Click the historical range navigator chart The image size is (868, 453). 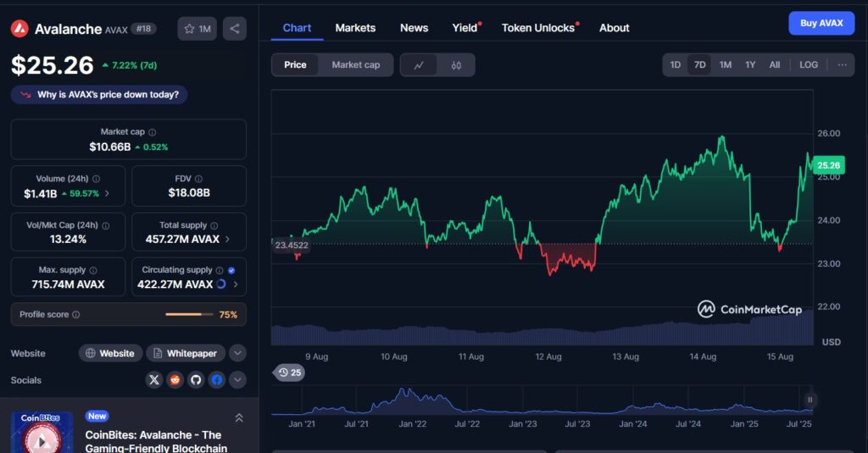[542, 400]
